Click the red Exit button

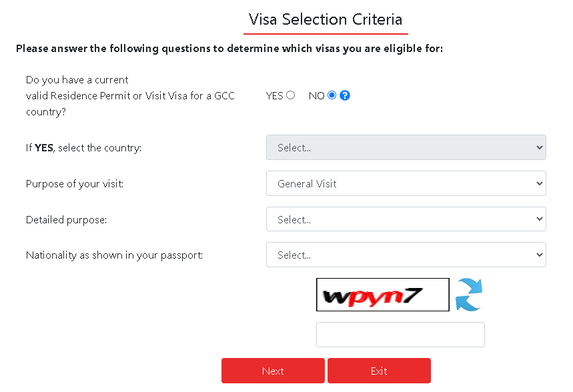pos(379,371)
